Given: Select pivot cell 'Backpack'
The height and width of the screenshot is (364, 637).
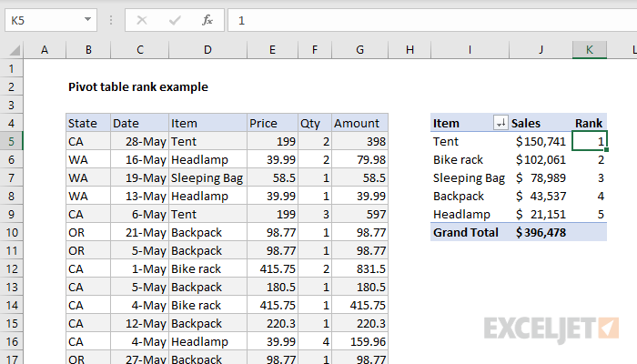Looking at the screenshot, I should coord(470,197).
